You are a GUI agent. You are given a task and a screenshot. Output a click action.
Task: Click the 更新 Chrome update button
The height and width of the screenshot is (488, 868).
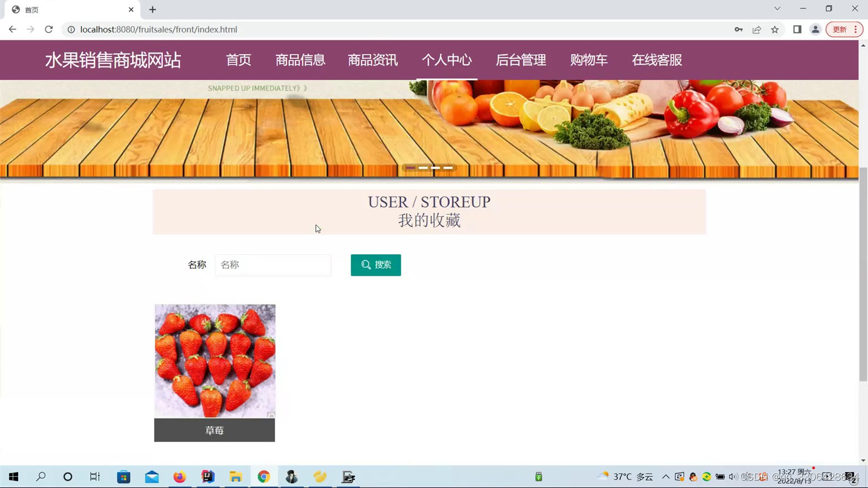pyautogui.click(x=844, y=29)
